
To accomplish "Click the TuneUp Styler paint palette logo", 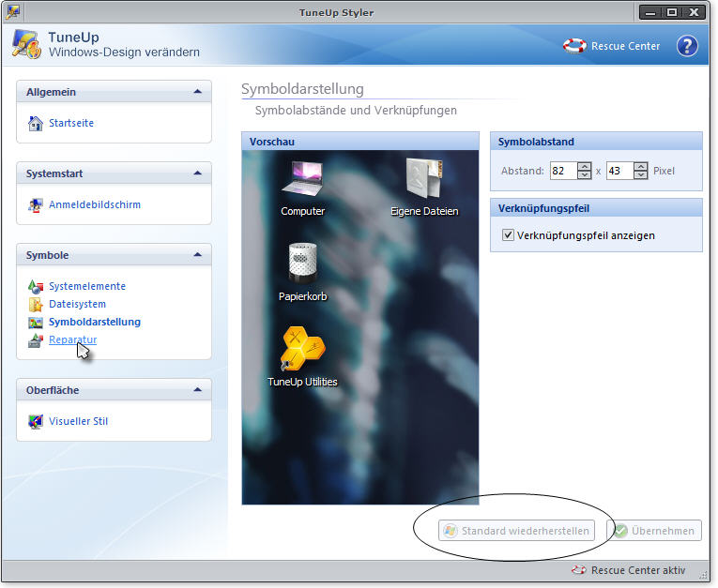I will 25,44.
